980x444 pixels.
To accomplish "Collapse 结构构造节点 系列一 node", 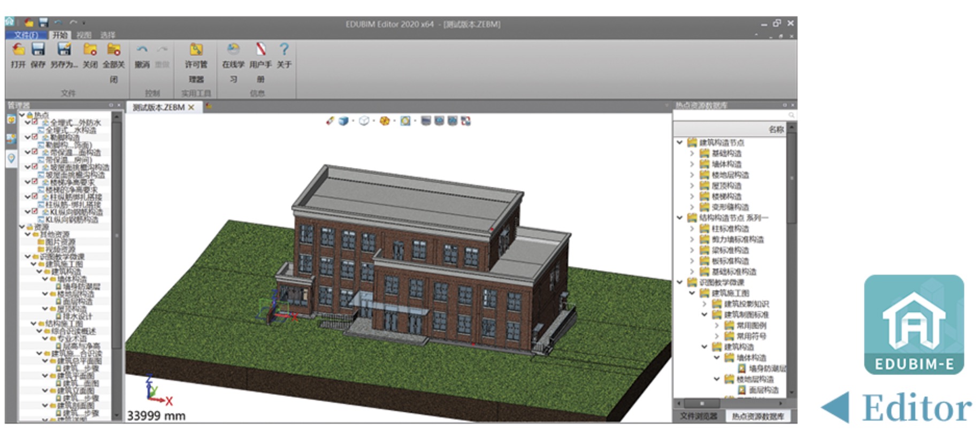I will click(679, 218).
